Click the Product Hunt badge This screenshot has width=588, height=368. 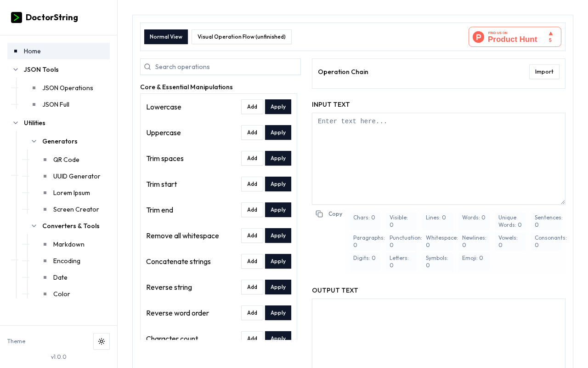pos(515,37)
